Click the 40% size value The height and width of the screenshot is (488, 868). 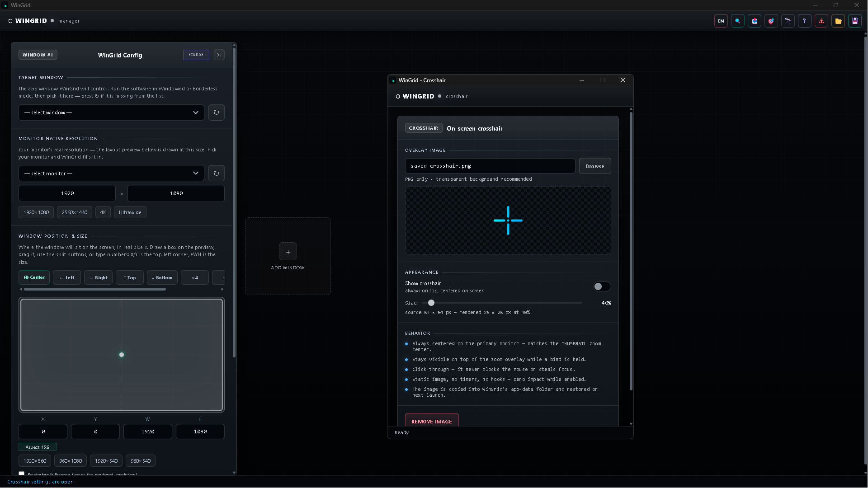coord(606,303)
